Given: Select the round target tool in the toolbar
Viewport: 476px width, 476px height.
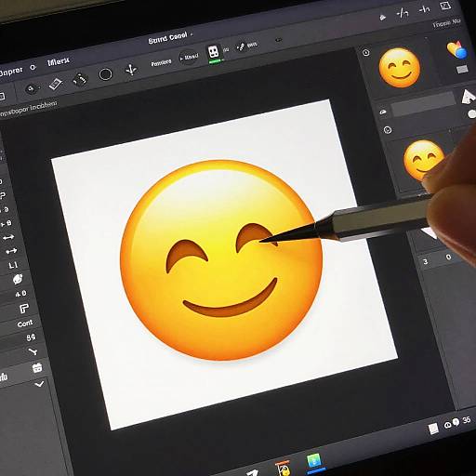Looking at the screenshot, I should pos(31,89).
